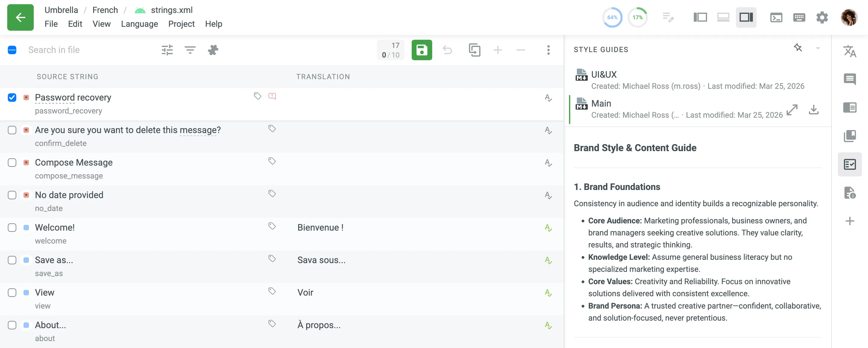Open the File menu

click(x=51, y=24)
